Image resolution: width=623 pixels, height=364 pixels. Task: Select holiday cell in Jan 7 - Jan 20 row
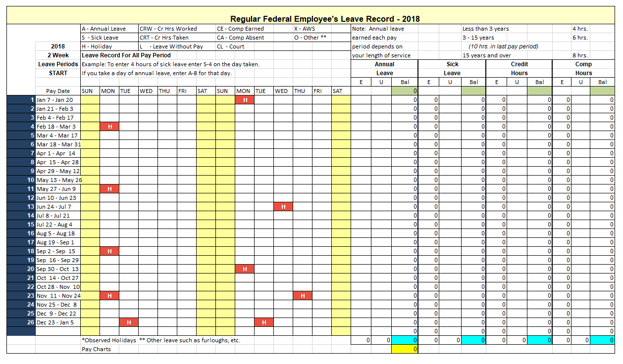point(245,100)
